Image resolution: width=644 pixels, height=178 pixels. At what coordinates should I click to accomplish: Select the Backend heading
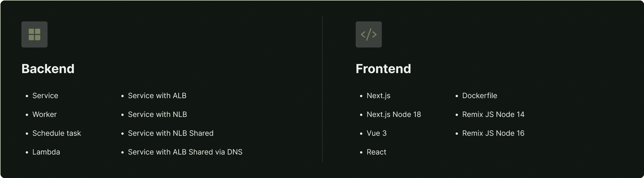pyautogui.click(x=48, y=69)
